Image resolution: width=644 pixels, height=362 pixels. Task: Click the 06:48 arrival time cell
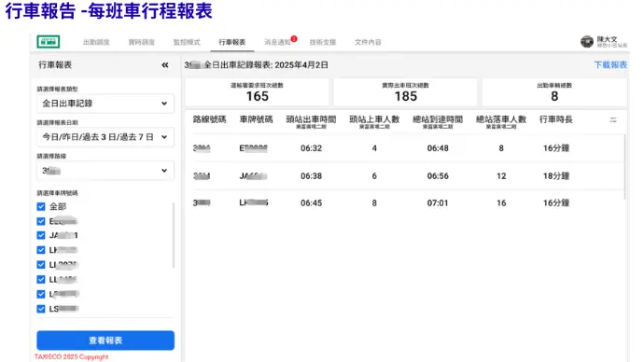[438, 148]
